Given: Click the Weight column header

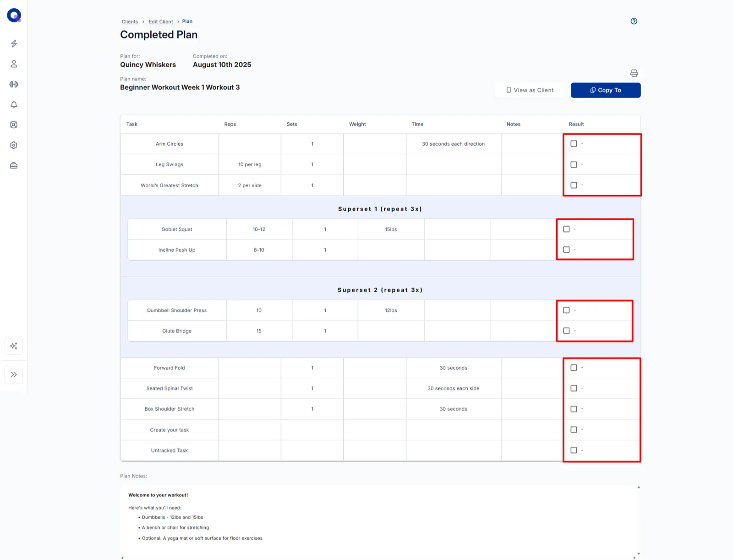Looking at the screenshot, I should (357, 124).
